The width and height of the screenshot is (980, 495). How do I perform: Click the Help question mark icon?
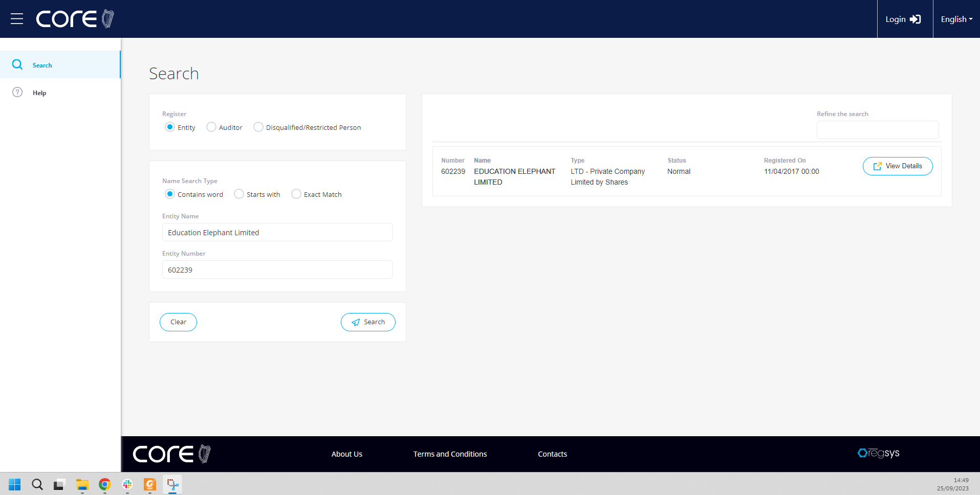point(17,92)
